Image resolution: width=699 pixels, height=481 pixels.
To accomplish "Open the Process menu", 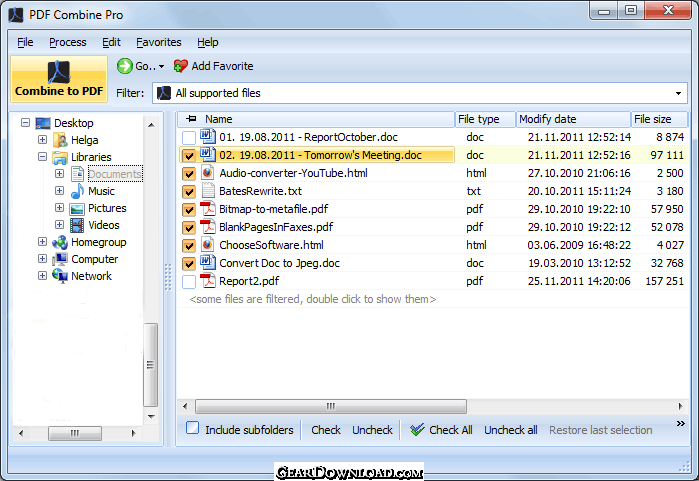I will pyautogui.click(x=68, y=42).
